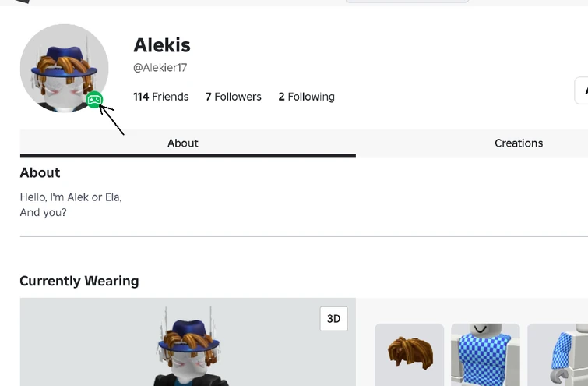Image resolution: width=588 pixels, height=386 pixels.
Task: Click the search bar at the top
Action: click(407, 2)
